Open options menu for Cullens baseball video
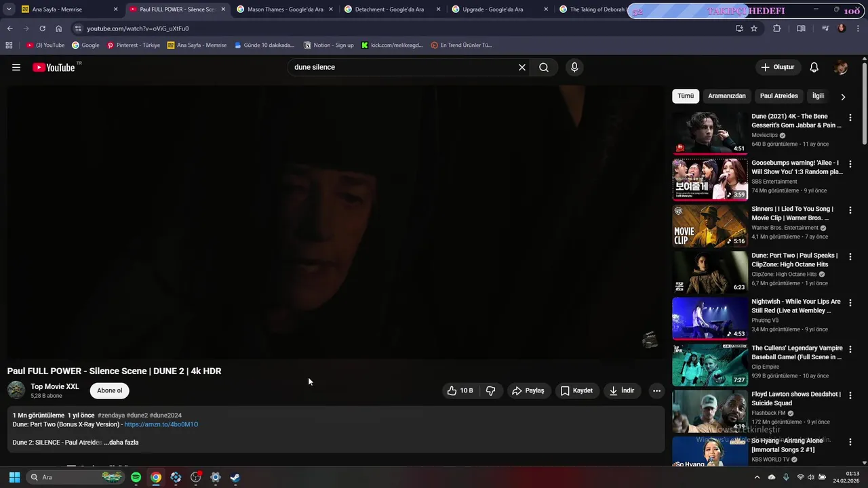The image size is (868, 488). pyautogui.click(x=850, y=349)
